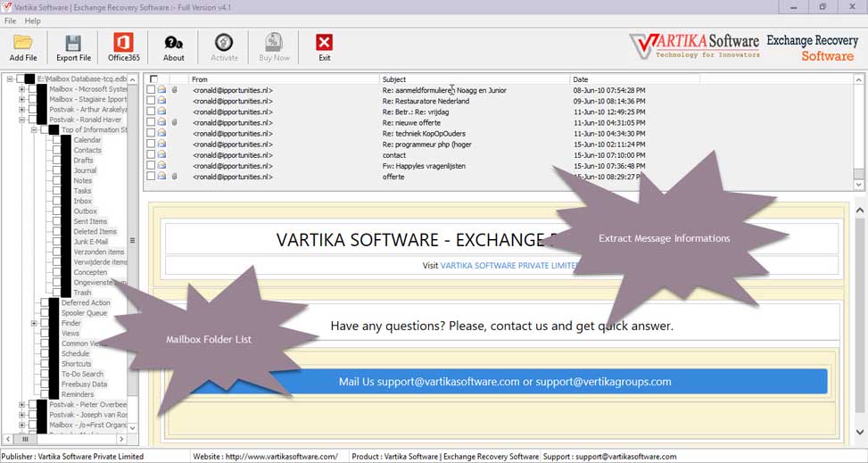
Task: Click envelope icon of 'Fw: Happyles vragenlijsten'
Action: click(x=161, y=166)
